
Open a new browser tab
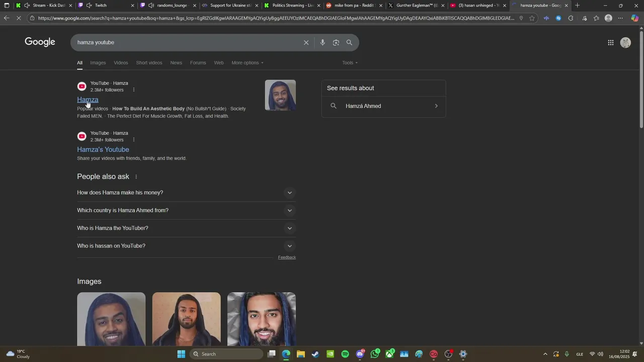577,6
